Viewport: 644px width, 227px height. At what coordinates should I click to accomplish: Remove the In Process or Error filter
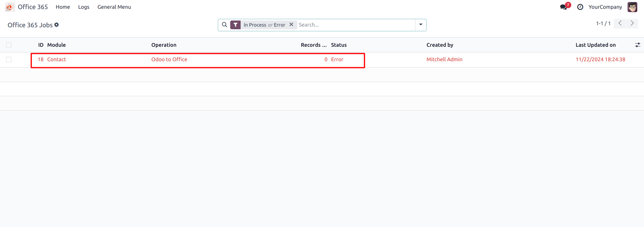[x=291, y=25]
